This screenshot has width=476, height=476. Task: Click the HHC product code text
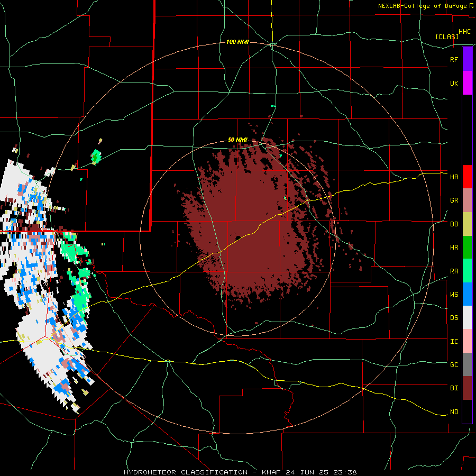pyautogui.click(x=464, y=32)
